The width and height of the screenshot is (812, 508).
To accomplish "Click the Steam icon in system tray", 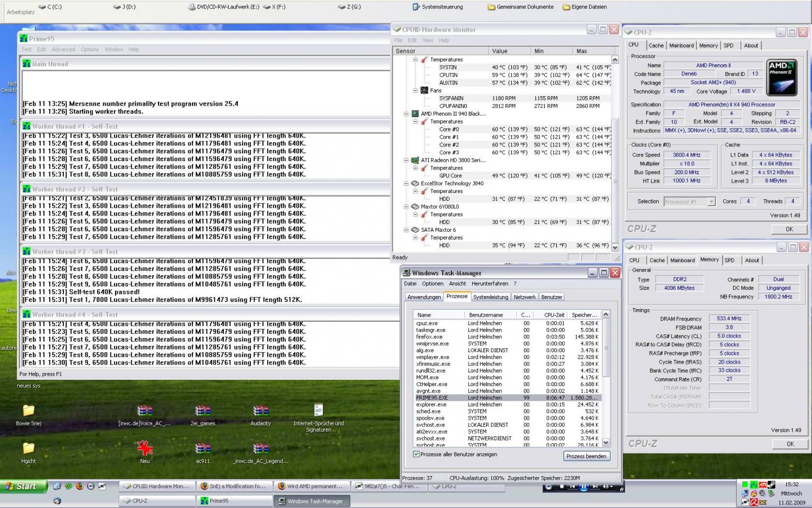I will [771, 485].
